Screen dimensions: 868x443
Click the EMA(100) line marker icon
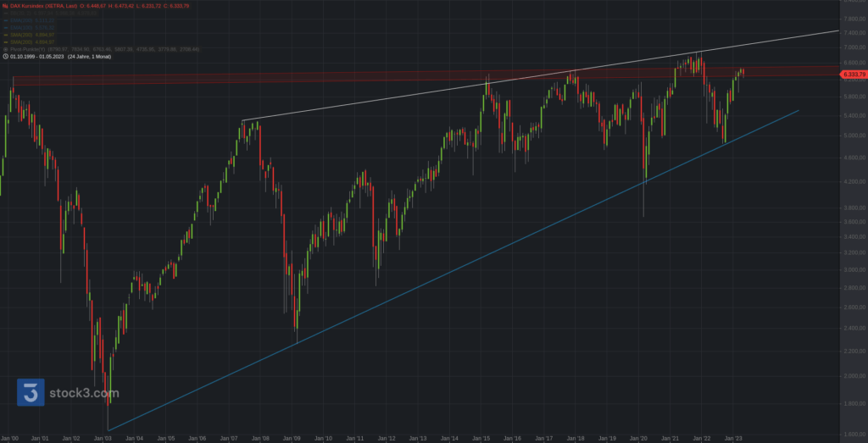[x=6, y=28]
